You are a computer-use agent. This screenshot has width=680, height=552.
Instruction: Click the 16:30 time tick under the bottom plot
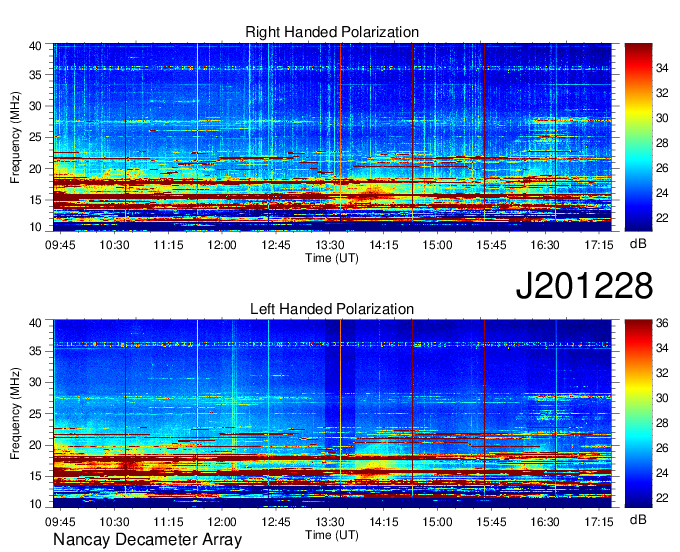[545, 522]
